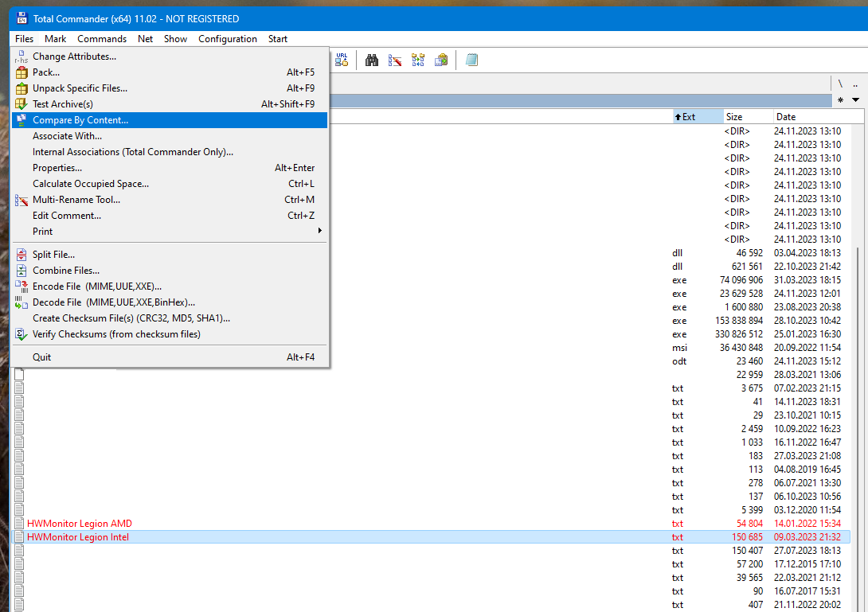868x612 pixels.
Task: Open the Net menu
Action: pos(145,39)
